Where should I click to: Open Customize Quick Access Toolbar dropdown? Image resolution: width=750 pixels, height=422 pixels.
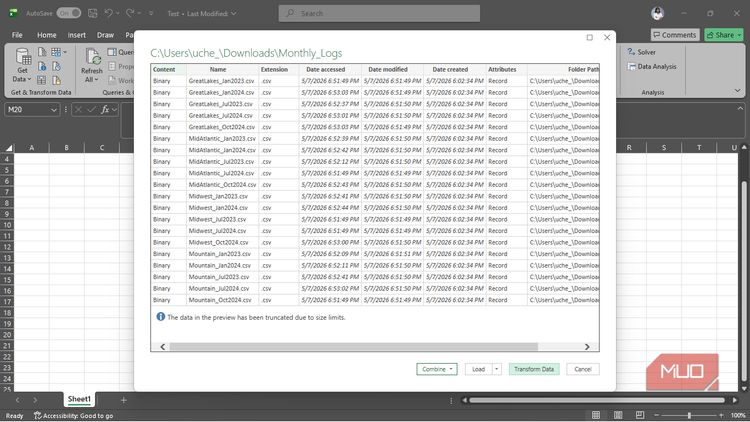coord(151,13)
